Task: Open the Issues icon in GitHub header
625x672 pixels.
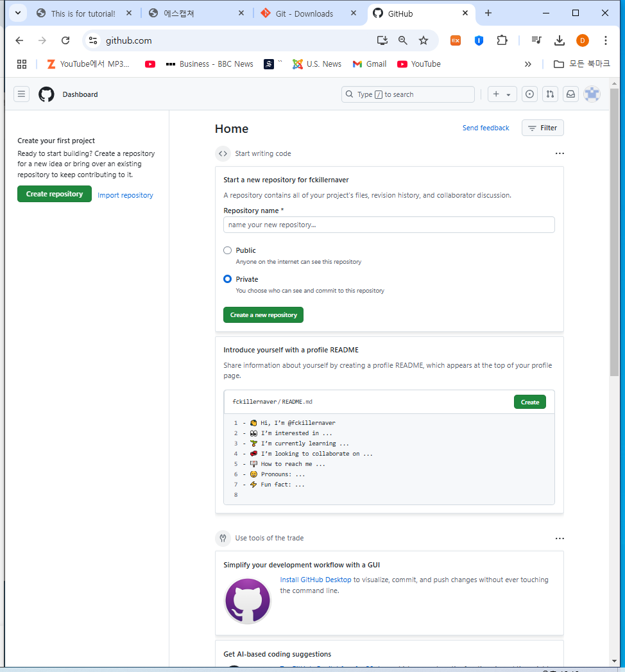Action: tap(529, 94)
